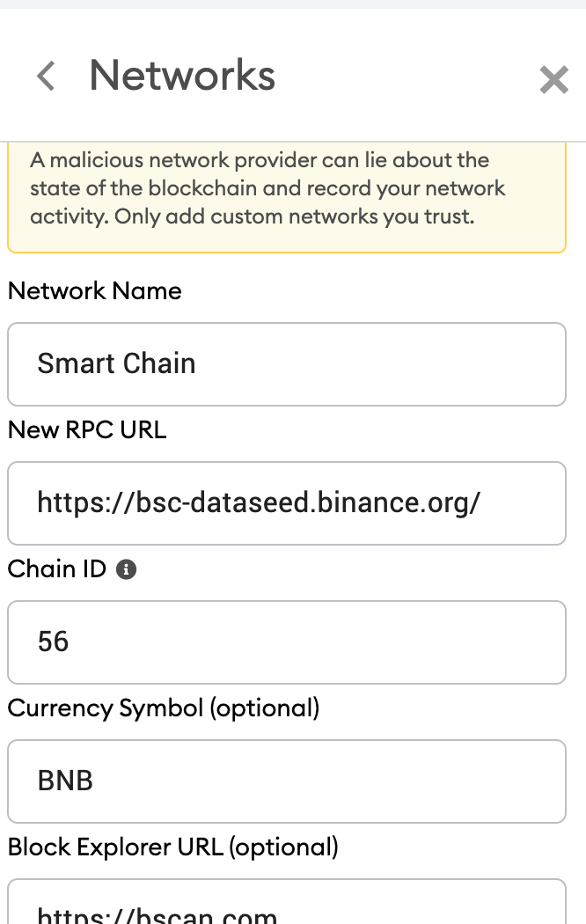Click the Networks heading title
This screenshot has width=586, height=924.
[182, 76]
